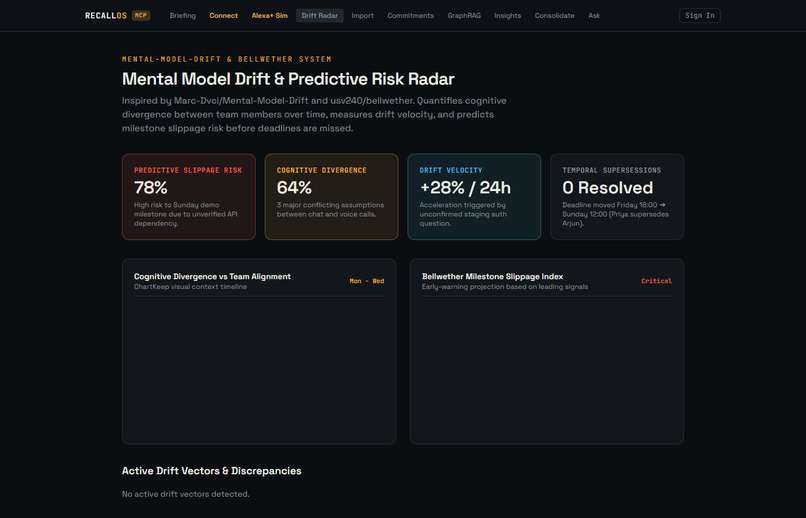Click the Mental Model Drift page title
Screen dimensions: 806x518
pyautogui.click(x=288, y=79)
